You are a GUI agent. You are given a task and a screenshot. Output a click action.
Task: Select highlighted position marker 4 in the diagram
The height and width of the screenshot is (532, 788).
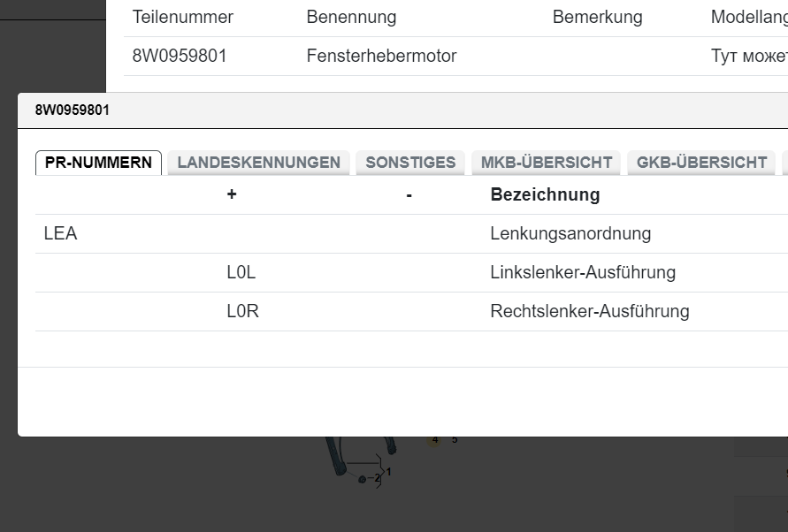point(434,439)
